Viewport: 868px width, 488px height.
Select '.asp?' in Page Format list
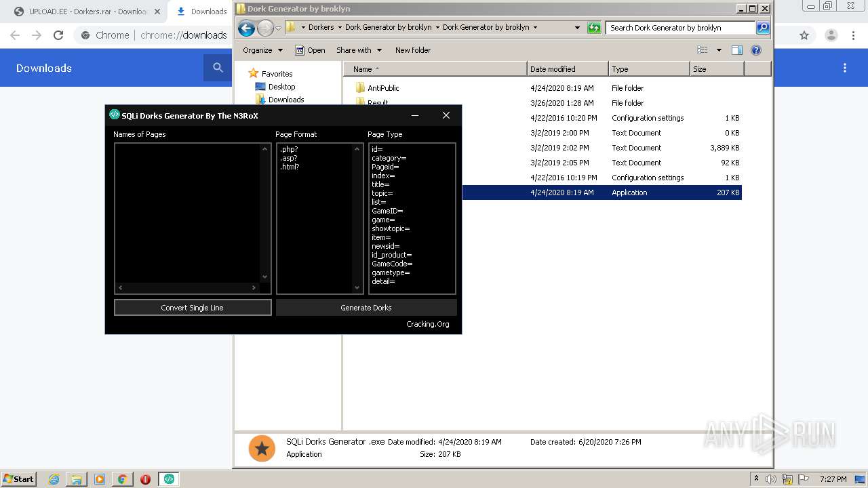tap(288, 158)
